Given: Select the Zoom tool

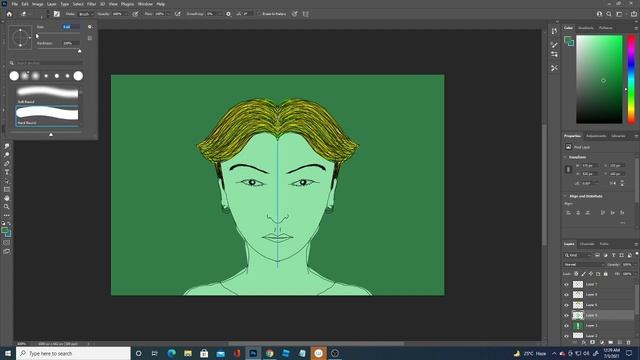Looking at the screenshot, I should (7, 207).
